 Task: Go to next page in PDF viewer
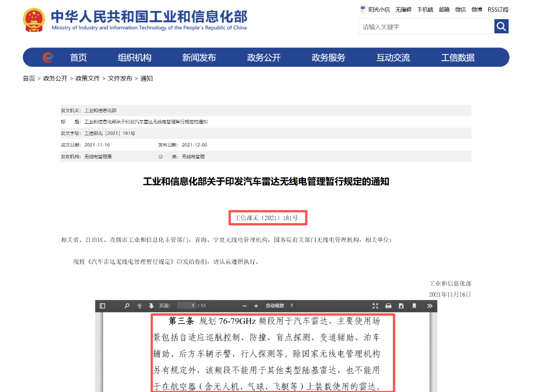point(151,306)
